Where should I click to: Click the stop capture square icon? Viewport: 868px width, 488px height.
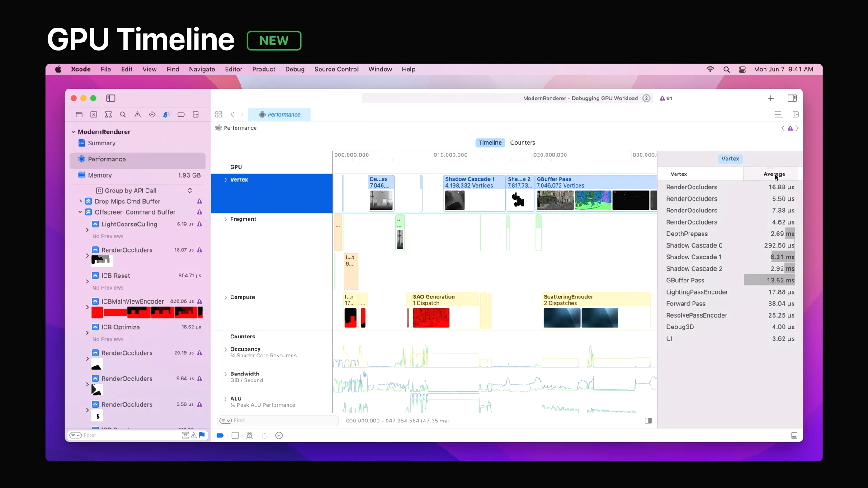(235, 436)
